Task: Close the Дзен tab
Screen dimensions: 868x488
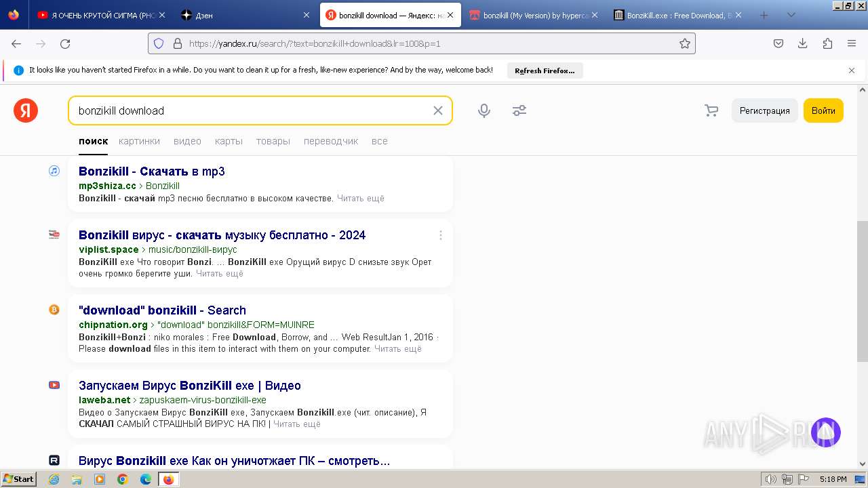Action: pyautogui.click(x=307, y=15)
